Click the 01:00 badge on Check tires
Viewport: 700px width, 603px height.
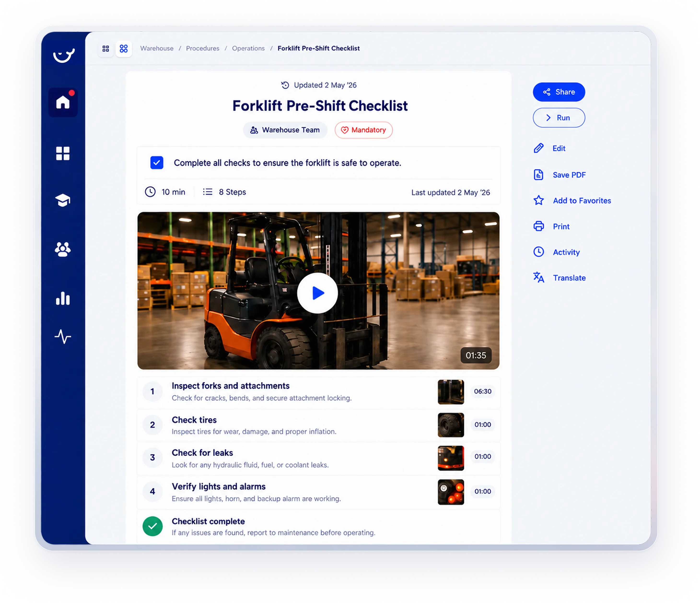(x=482, y=425)
